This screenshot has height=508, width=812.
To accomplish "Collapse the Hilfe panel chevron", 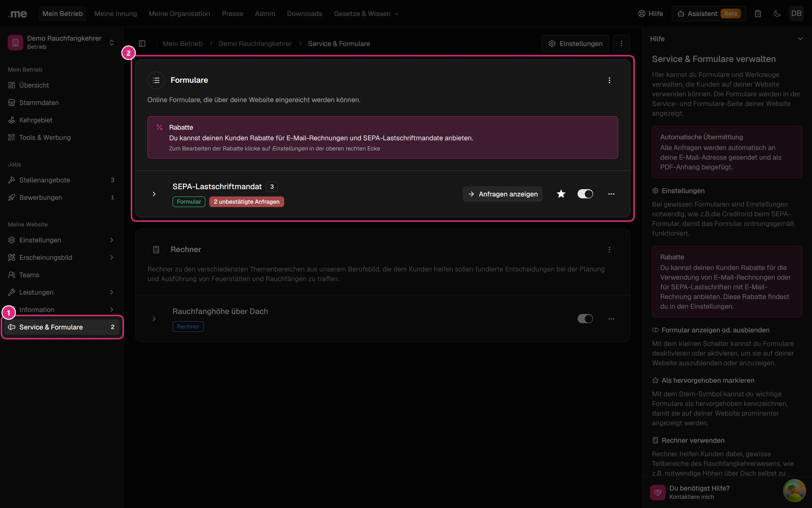I will tap(800, 39).
